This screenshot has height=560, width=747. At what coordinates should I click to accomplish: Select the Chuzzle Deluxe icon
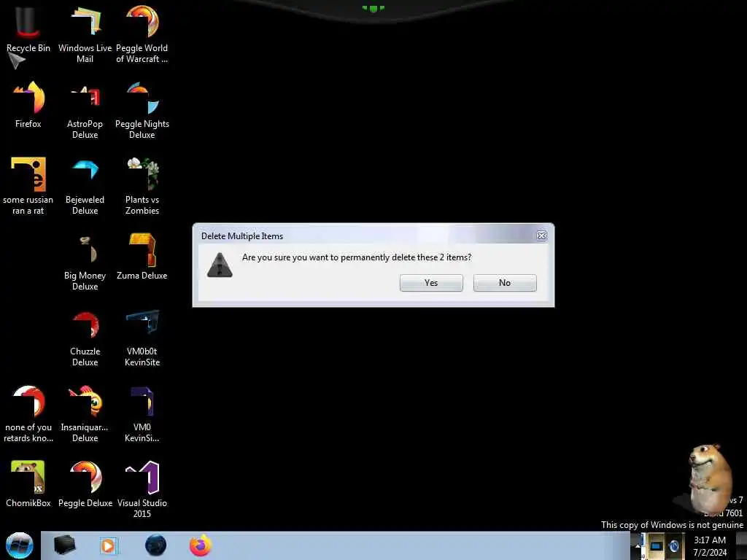pos(85,338)
